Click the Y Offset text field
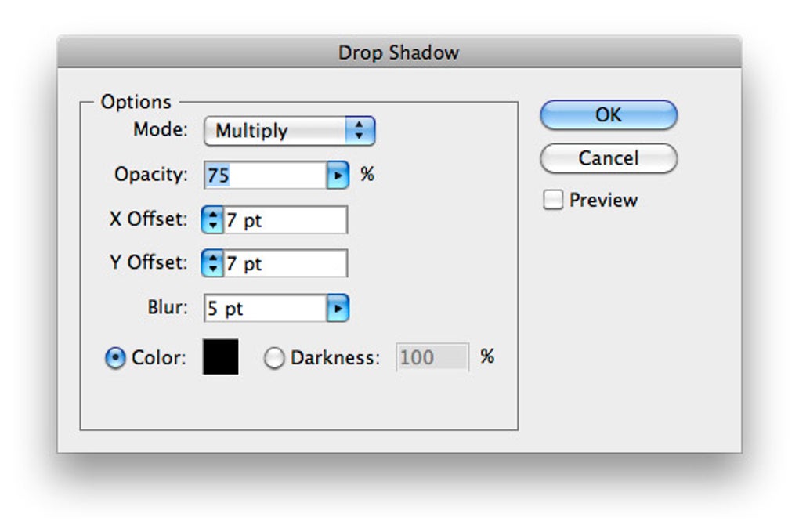Screen dimensions: 799x532 (x=285, y=264)
